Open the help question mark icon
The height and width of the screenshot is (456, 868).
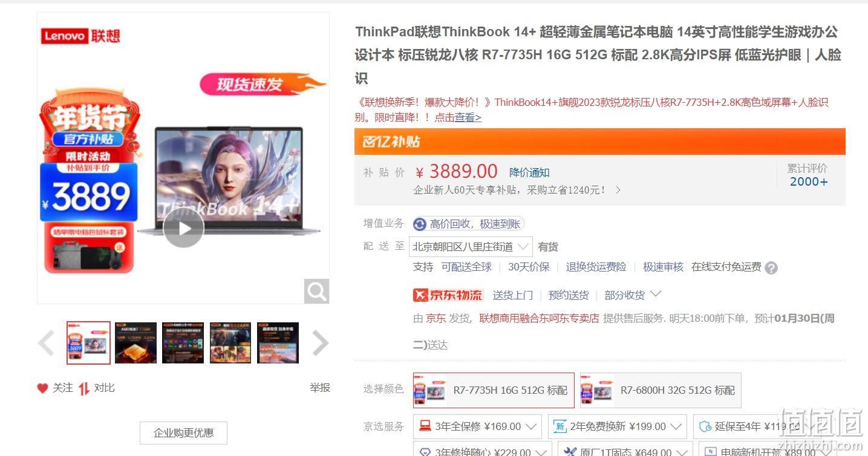(x=771, y=267)
